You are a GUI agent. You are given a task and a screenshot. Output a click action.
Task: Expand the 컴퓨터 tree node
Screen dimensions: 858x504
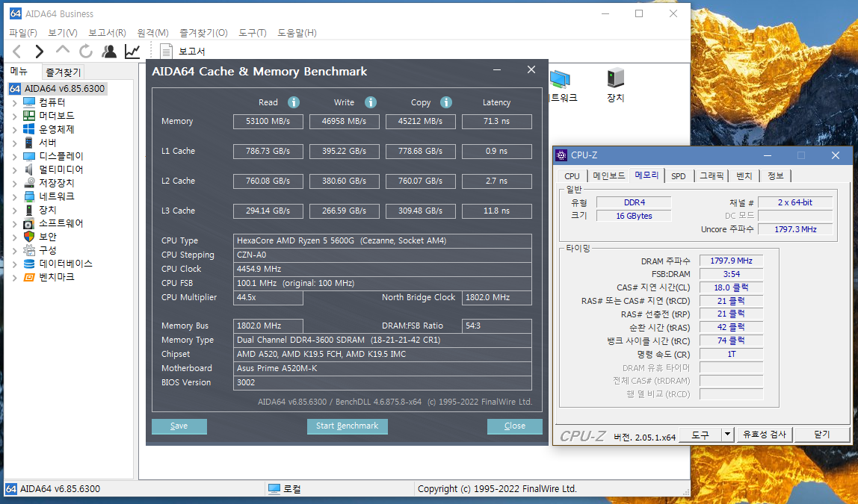(14, 103)
